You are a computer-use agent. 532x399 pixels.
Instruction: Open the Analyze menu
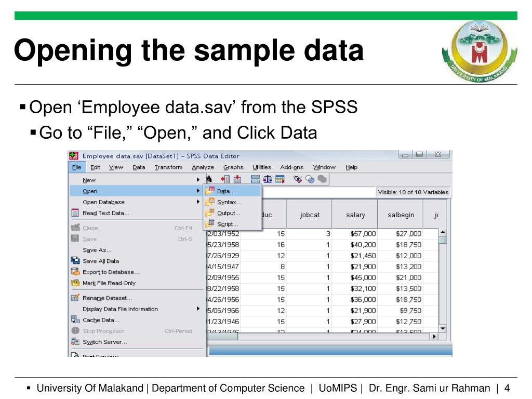click(x=203, y=167)
